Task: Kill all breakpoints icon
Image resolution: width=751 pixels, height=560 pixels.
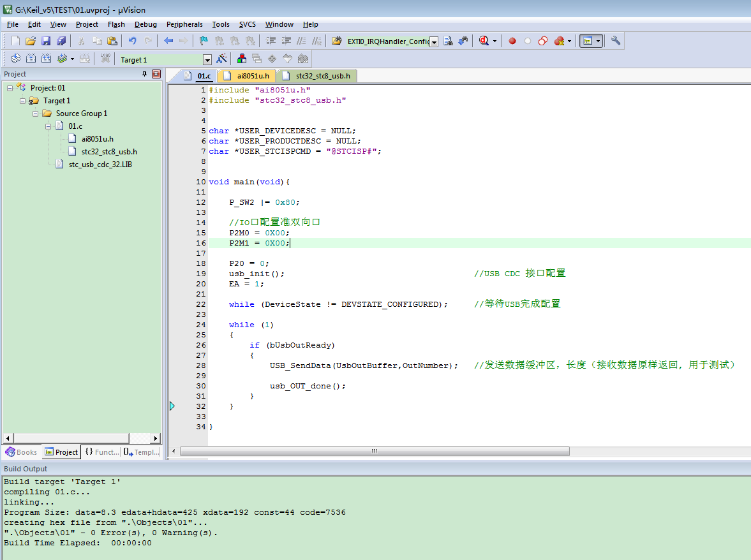Action: [559, 41]
